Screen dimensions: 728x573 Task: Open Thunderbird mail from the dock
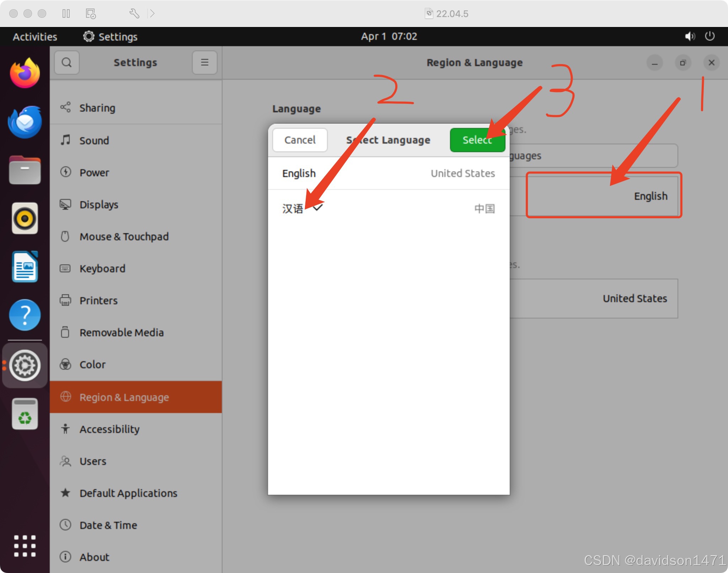25,122
